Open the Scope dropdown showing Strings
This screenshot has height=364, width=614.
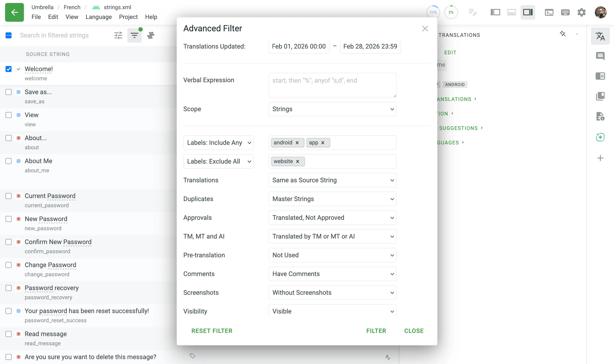[332, 109]
